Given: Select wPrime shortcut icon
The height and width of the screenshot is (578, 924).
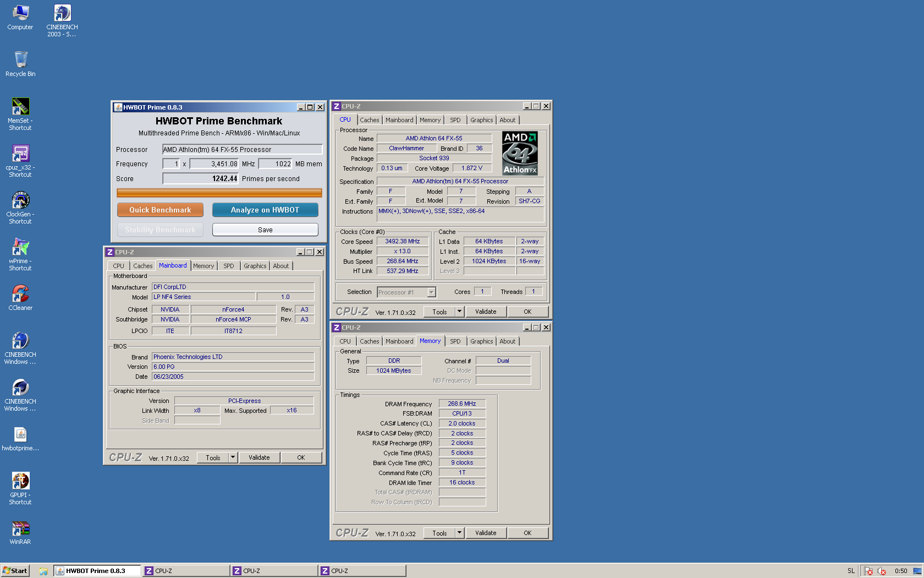Looking at the screenshot, I should (x=20, y=255).
